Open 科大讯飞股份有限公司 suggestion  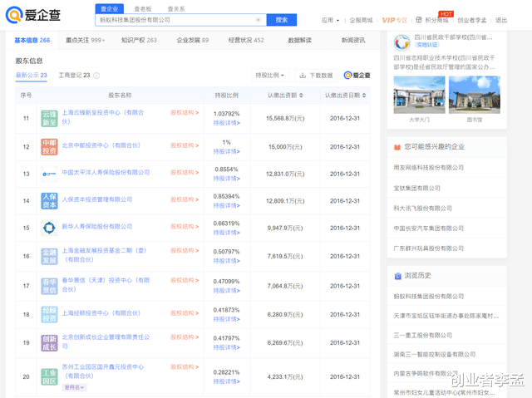422,209
